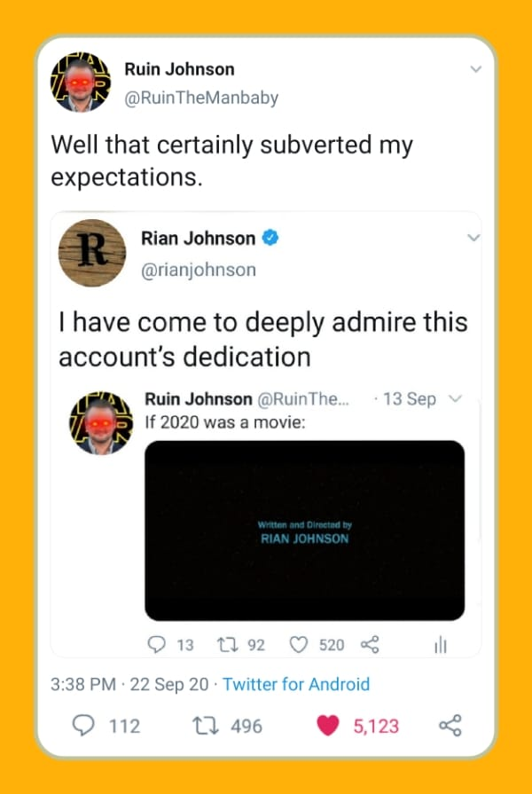
Task: Go to @rianjohnson profile handle
Action: click(199, 270)
